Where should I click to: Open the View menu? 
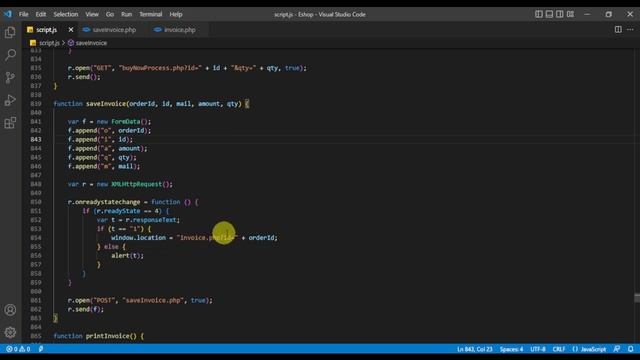coord(92,14)
